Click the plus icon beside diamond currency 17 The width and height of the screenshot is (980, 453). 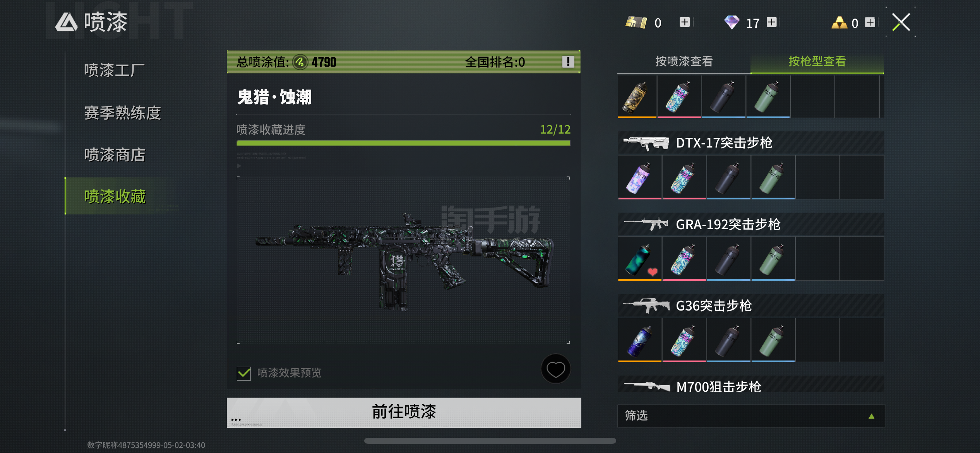(771, 22)
